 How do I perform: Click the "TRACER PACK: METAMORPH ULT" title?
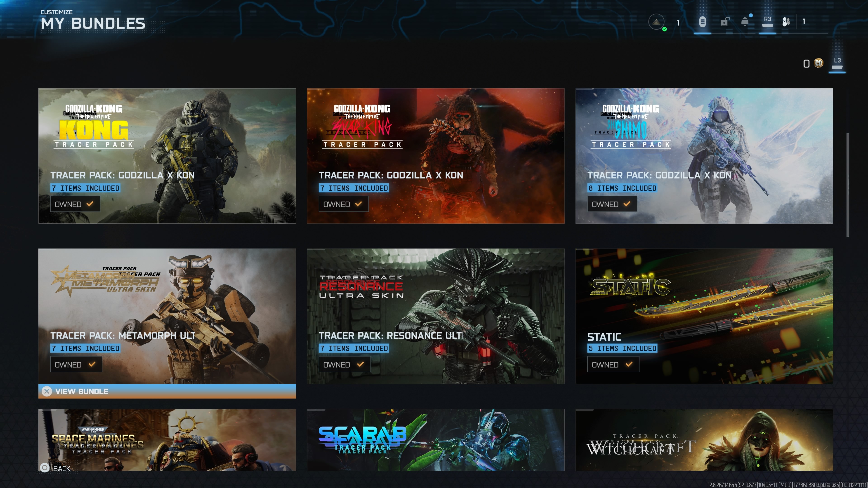pos(123,335)
